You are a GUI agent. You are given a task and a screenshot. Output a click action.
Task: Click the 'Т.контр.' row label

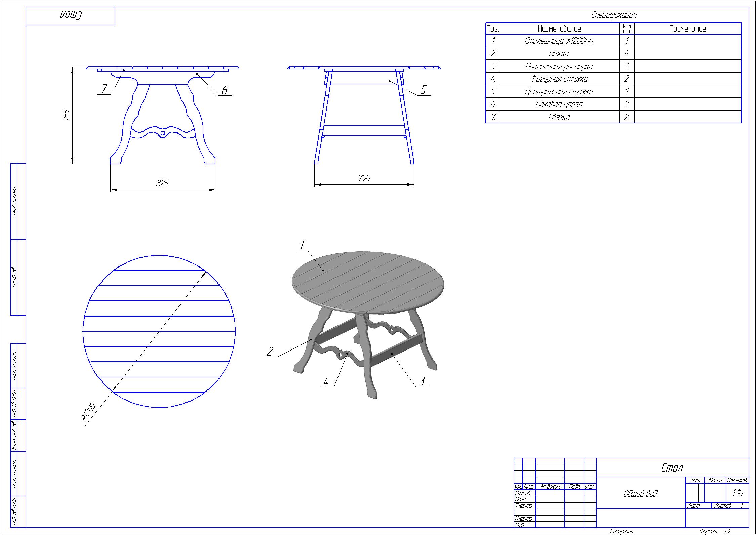tap(523, 506)
